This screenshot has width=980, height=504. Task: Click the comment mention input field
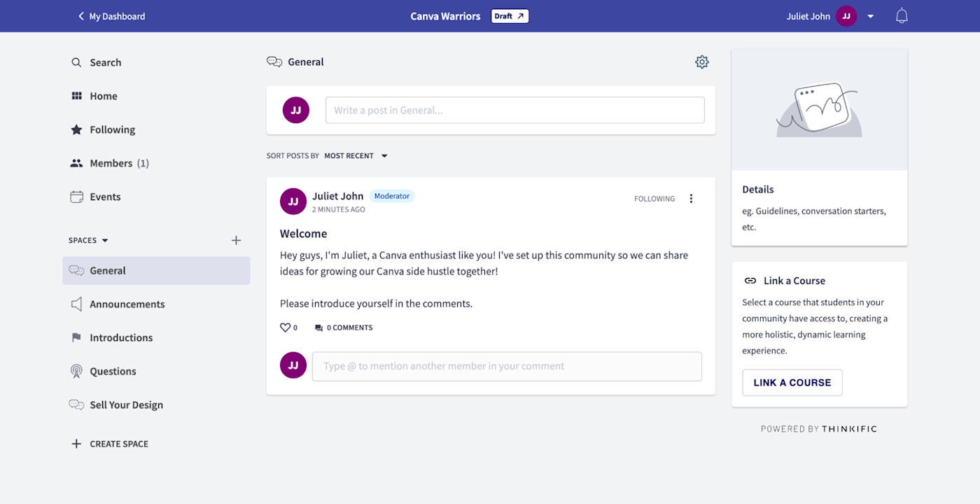[507, 366]
